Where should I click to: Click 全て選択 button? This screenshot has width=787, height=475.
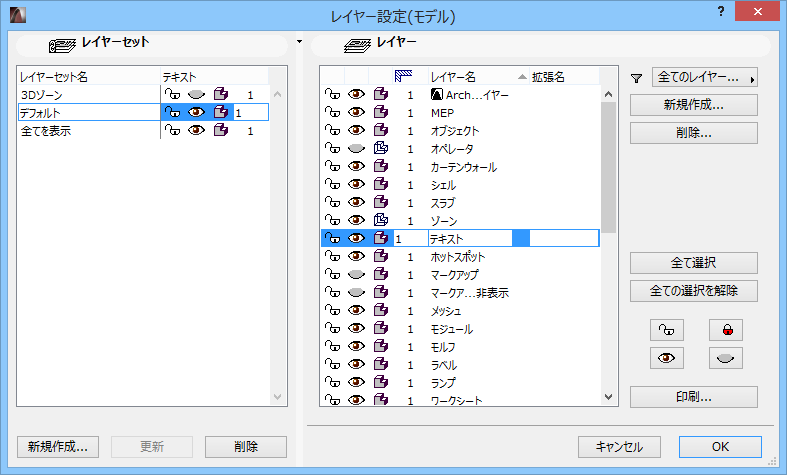(x=694, y=263)
